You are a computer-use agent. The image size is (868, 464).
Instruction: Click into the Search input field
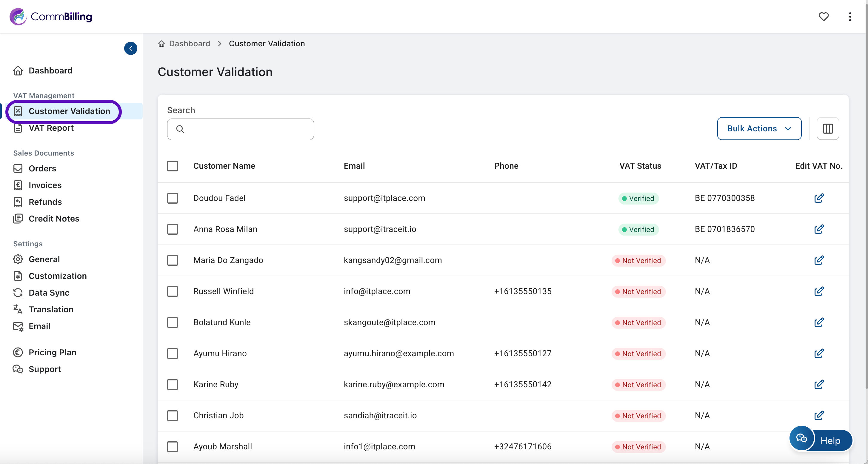pyautogui.click(x=246, y=129)
